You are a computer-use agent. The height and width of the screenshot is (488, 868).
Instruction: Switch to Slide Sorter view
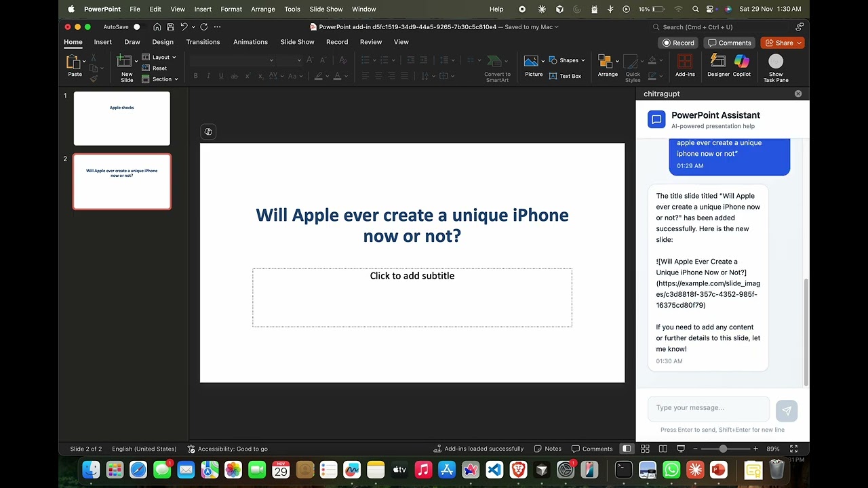(x=645, y=449)
